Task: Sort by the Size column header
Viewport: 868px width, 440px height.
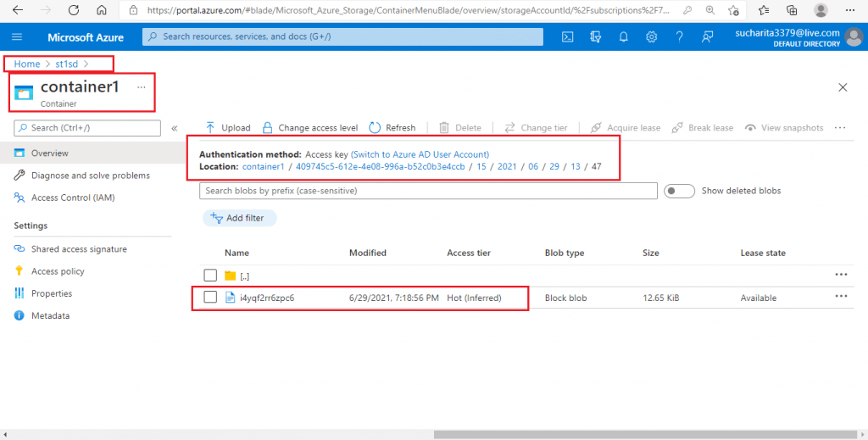Action: coord(650,253)
